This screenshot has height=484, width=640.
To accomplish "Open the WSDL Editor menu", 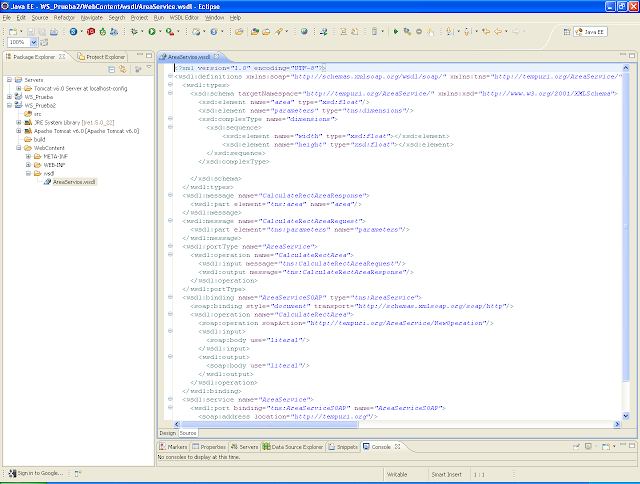I will pos(184,18).
